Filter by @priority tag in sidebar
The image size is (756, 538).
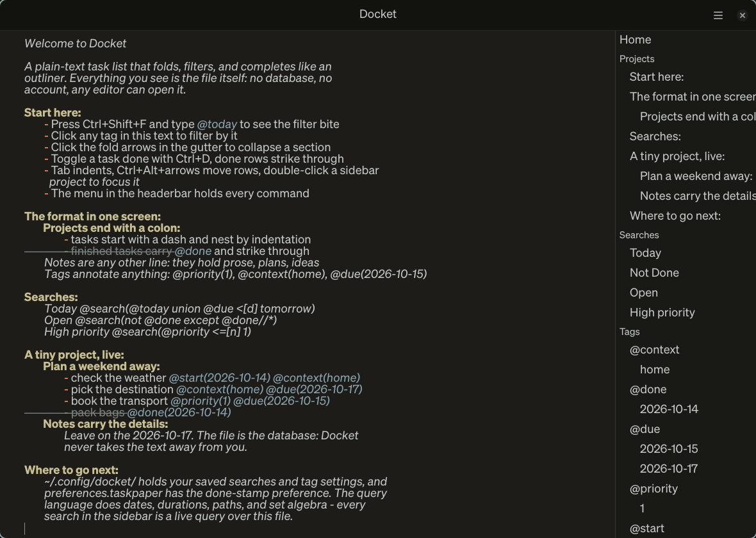pos(653,488)
